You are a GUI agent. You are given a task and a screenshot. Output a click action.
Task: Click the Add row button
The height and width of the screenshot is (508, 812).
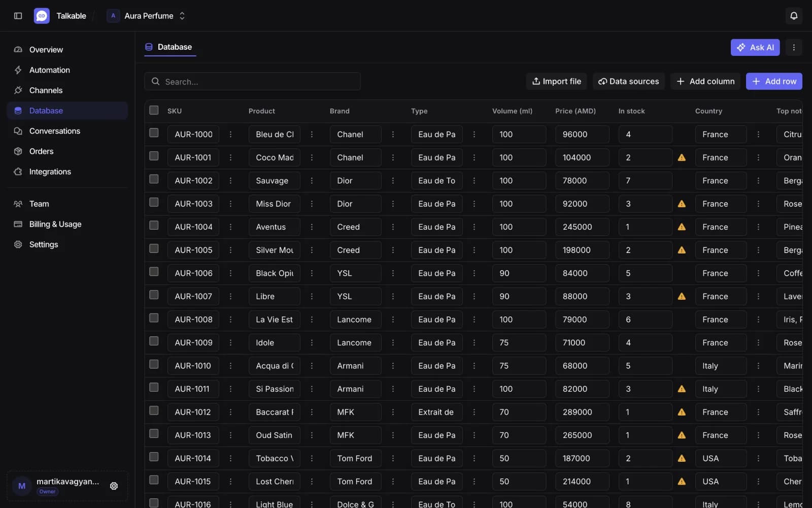pyautogui.click(x=774, y=81)
